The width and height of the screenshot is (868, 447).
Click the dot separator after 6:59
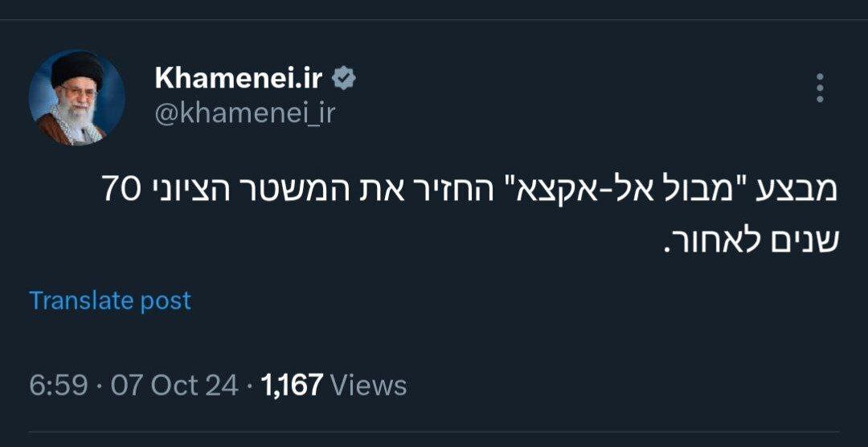click(99, 385)
